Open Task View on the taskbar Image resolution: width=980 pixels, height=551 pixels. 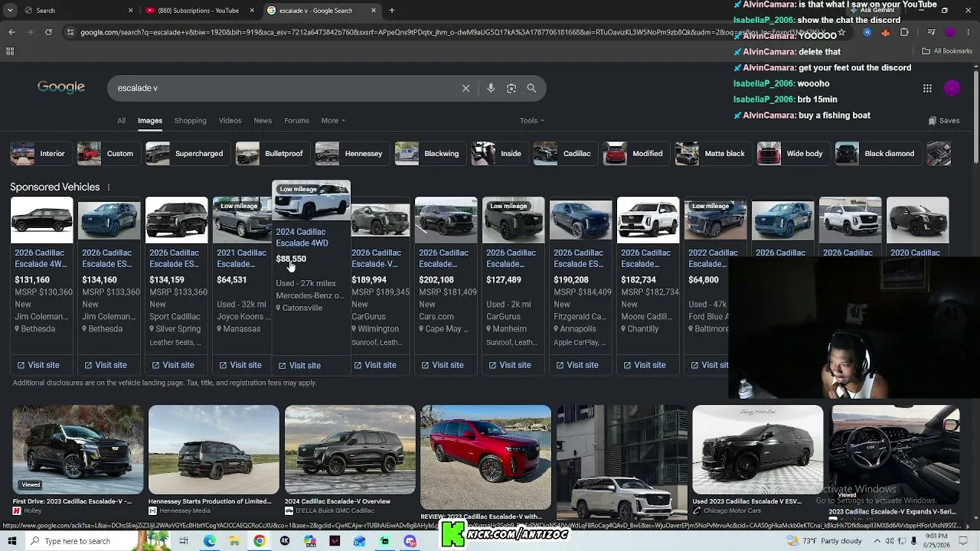pos(184,541)
